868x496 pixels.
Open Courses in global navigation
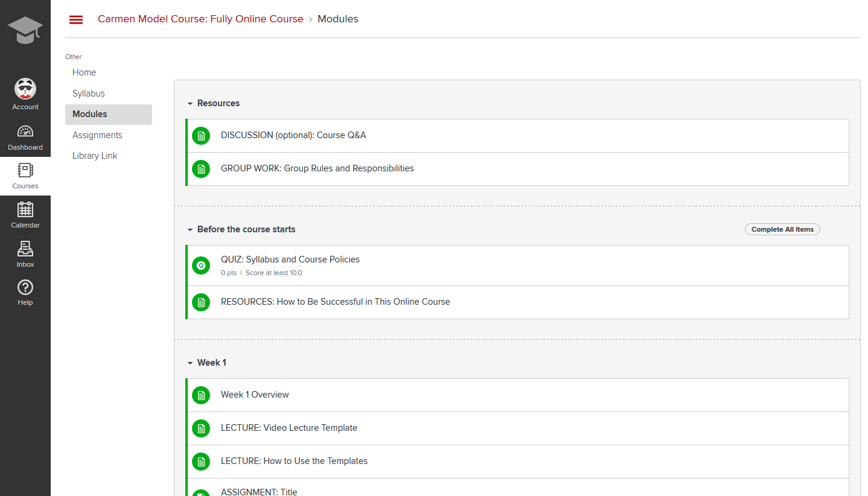[25, 176]
